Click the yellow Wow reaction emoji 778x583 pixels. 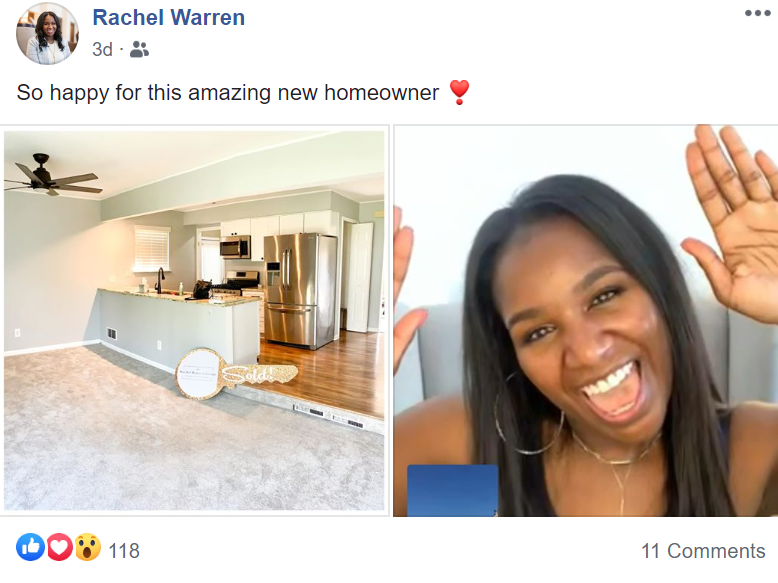pyautogui.click(x=88, y=547)
